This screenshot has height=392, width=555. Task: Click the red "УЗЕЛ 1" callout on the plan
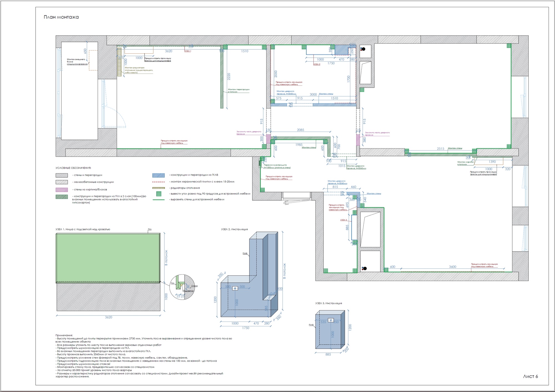[188, 51]
